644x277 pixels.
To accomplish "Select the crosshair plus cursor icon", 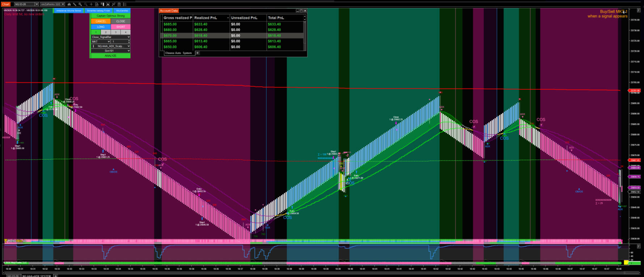I will tap(91, 4).
